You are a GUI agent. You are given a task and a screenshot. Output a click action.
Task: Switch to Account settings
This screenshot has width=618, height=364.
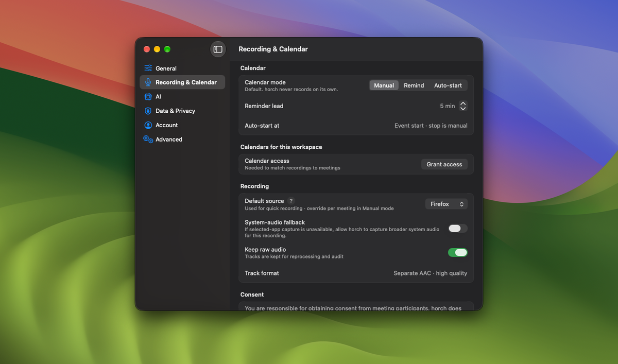(x=182, y=125)
